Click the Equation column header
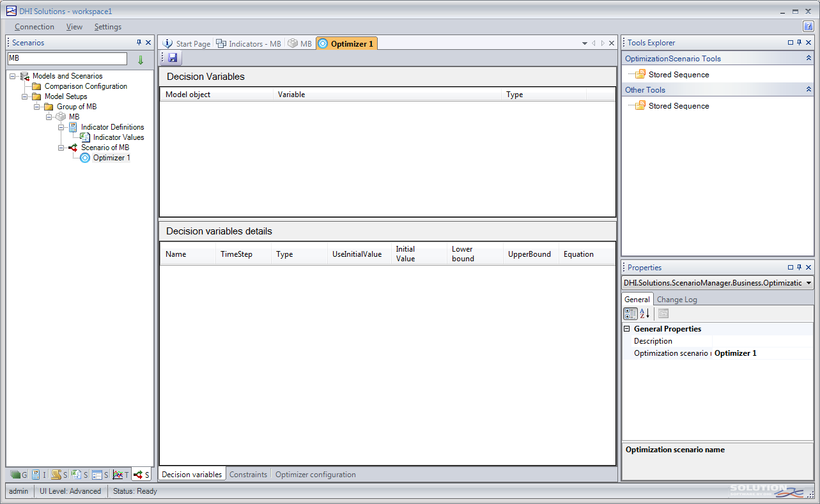Viewport: 820px width, 504px height. [x=586, y=254]
